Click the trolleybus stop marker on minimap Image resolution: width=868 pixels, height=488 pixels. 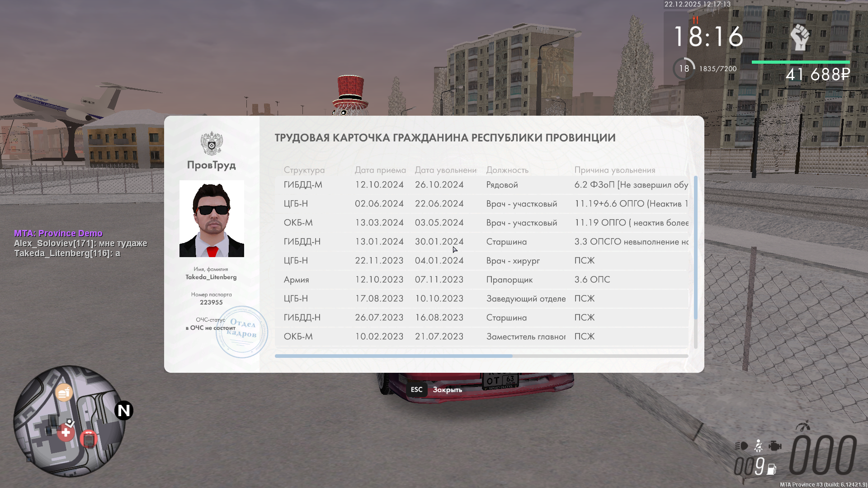89,439
